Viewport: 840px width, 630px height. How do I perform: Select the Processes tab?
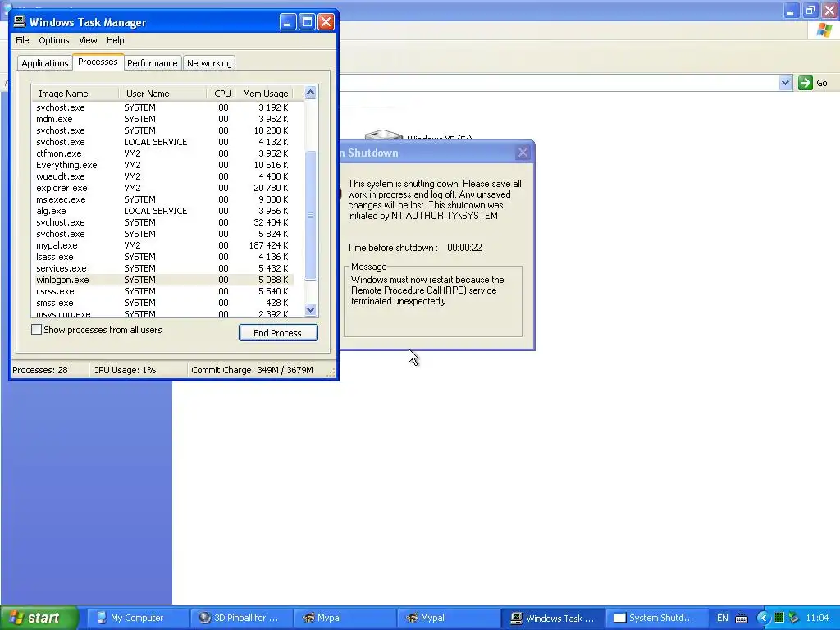pos(98,62)
